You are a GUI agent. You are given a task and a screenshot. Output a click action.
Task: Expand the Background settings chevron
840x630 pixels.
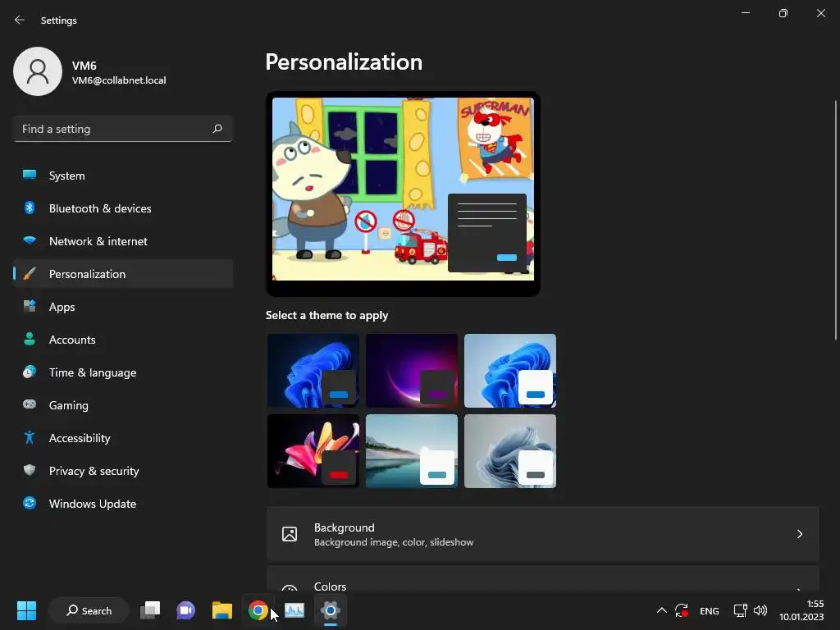(799, 534)
